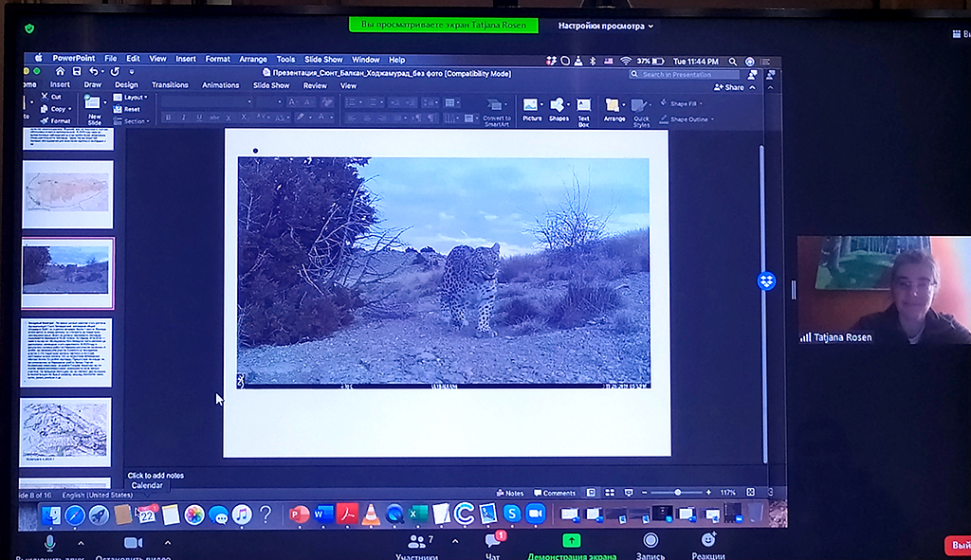Open the Shapes gallery icon
Viewport: 971px width, 560px height.
tap(559, 106)
